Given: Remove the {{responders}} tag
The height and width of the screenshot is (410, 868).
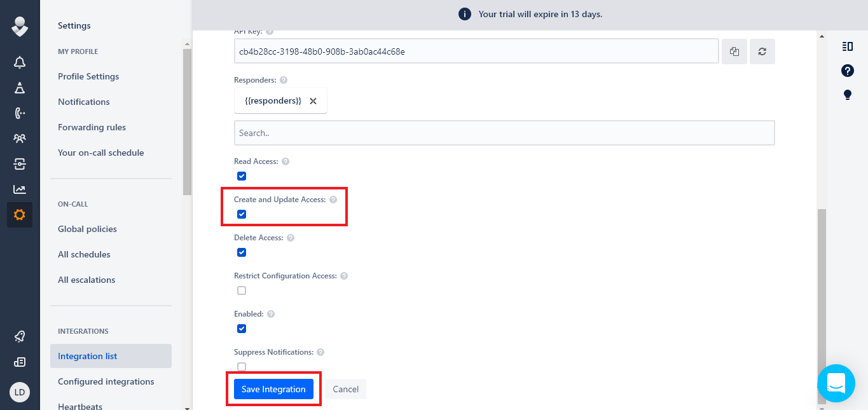Looking at the screenshot, I should click(x=313, y=101).
